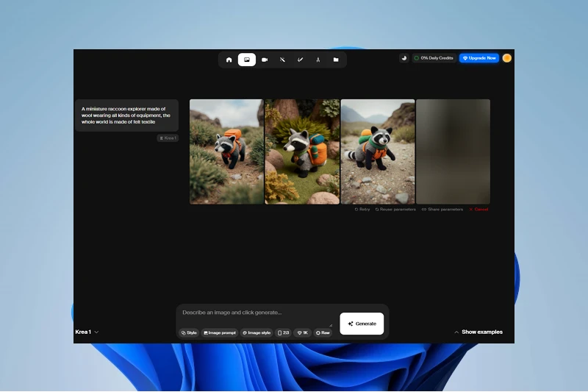This screenshot has height=392, width=588.
Task: Click the Generate button
Action: (362, 324)
